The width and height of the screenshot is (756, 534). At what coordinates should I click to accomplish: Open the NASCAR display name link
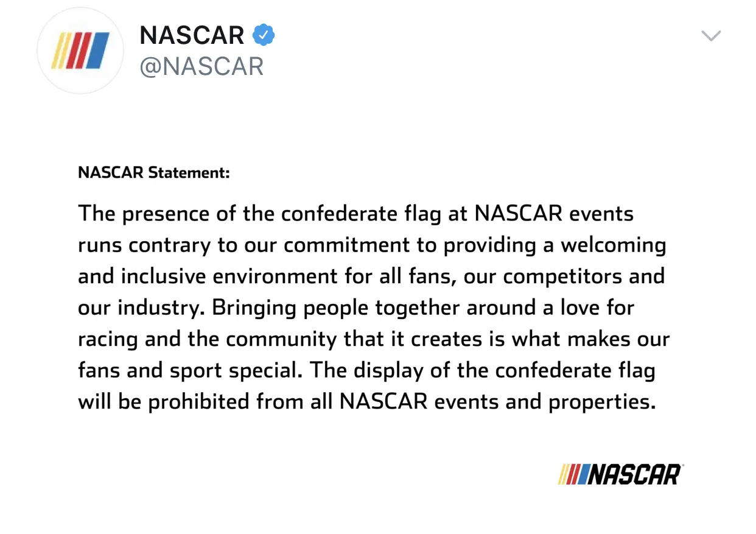pyautogui.click(x=192, y=35)
